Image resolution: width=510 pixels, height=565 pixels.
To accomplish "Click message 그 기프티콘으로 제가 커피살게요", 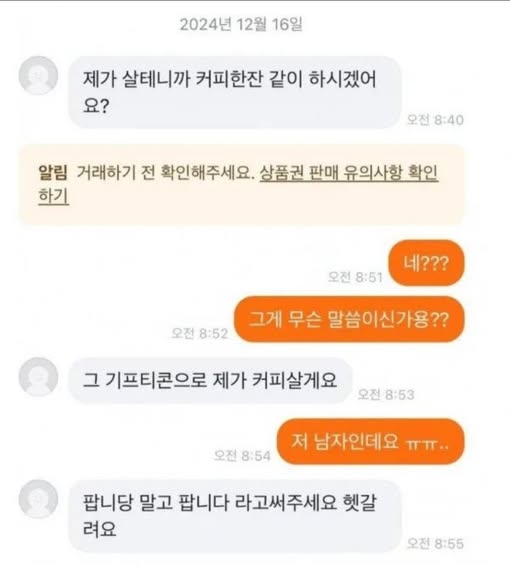I will tap(210, 381).
